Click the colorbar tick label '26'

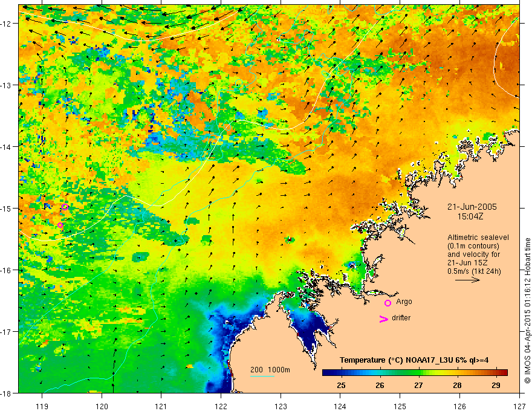coord(380,385)
